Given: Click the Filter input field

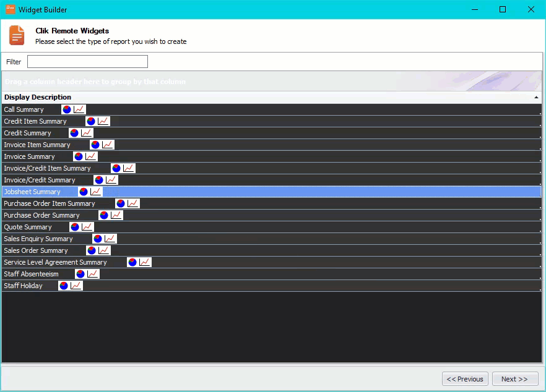Looking at the screenshot, I should (x=87, y=61).
